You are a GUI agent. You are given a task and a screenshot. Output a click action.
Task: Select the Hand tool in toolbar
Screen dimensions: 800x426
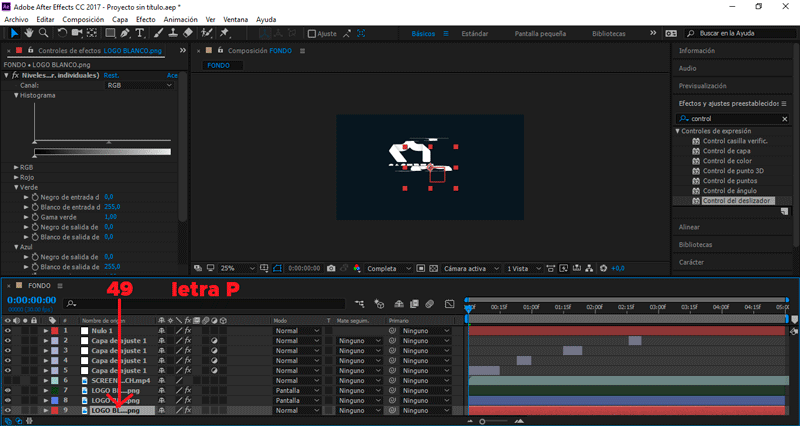point(27,33)
